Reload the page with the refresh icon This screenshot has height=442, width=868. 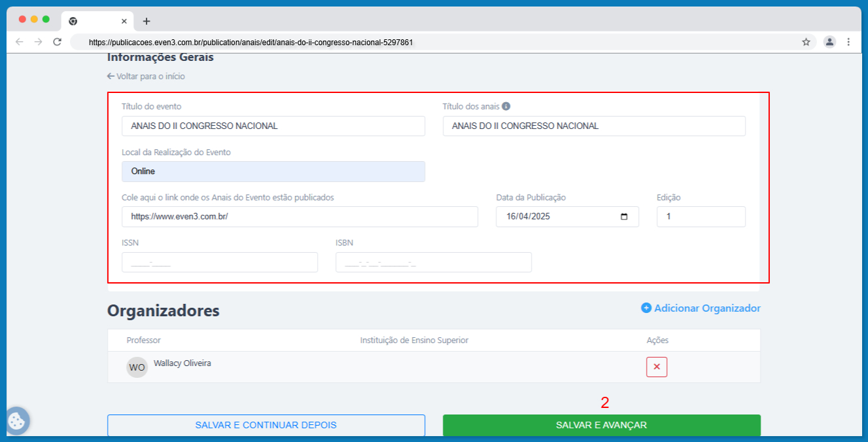57,42
